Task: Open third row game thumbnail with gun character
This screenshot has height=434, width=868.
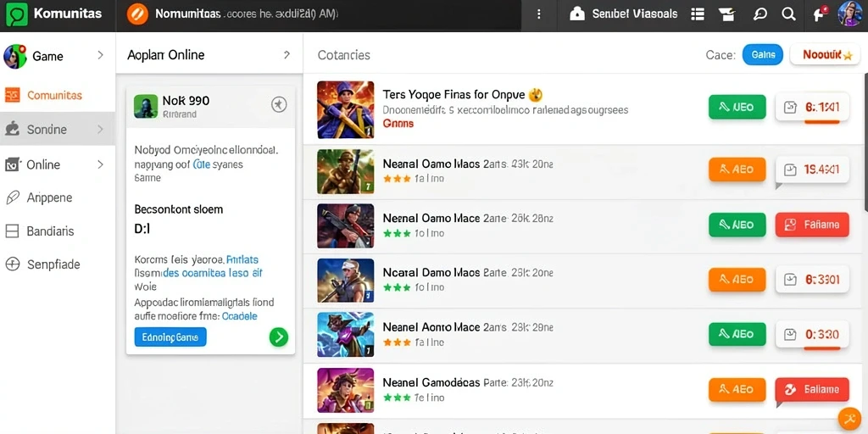Action: point(346,225)
